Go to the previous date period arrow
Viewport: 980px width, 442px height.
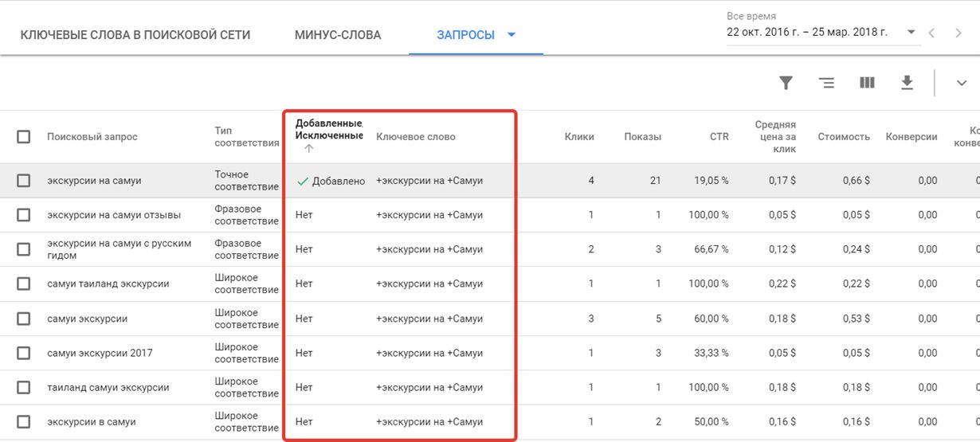pos(932,33)
